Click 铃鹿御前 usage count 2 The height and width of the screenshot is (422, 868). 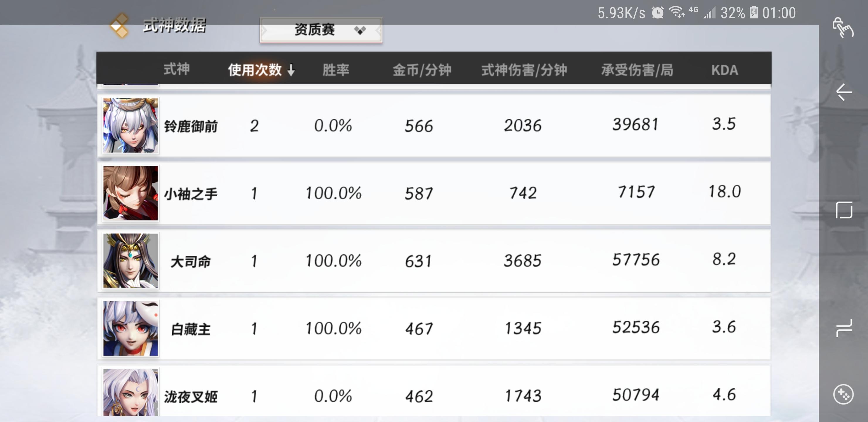[x=255, y=126]
